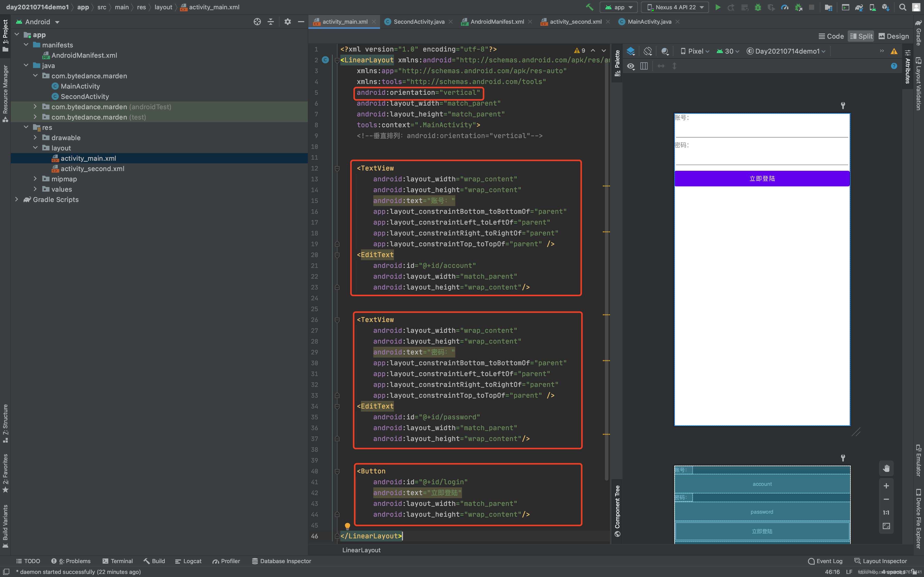Viewport: 924px width, 577px height.
Task: Open the Terminal tool window button
Action: pos(118,561)
